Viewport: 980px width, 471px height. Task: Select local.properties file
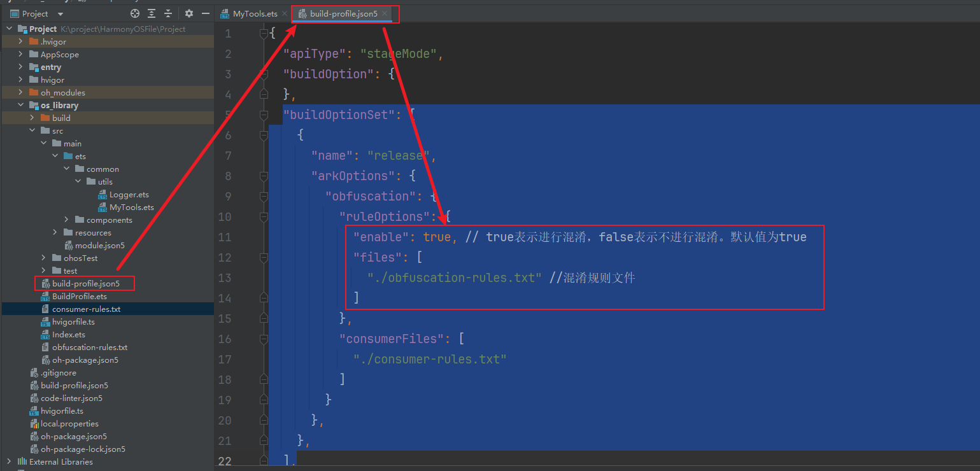click(x=69, y=423)
